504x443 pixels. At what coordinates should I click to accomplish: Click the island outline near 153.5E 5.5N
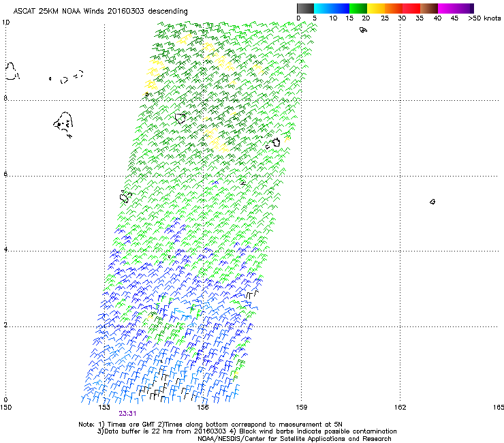coord(125,196)
